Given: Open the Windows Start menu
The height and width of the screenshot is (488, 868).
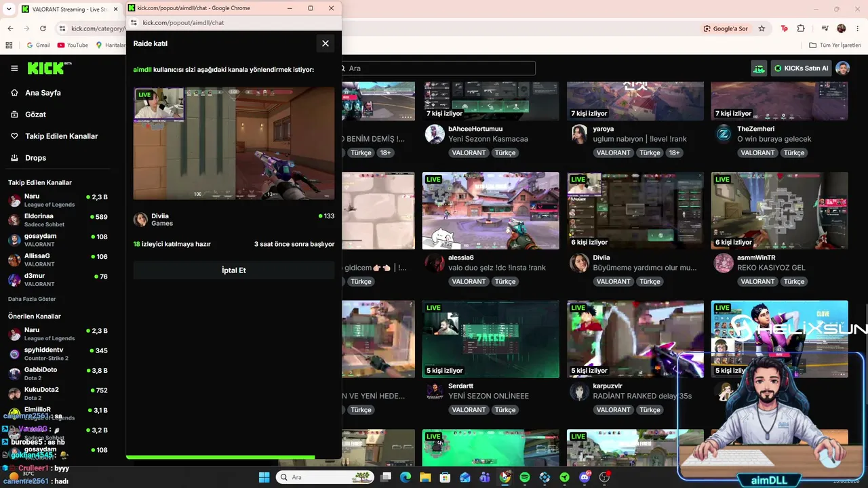Looking at the screenshot, I should coord(264,477).
